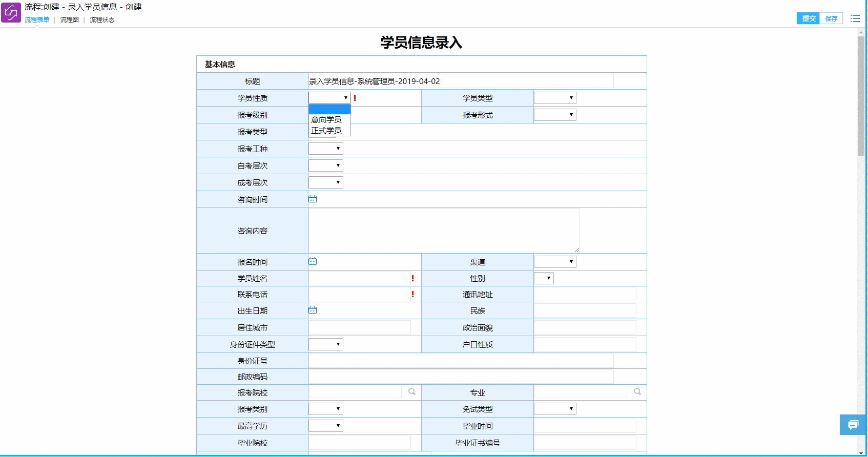
Task: Click the purple workflow logo icon
Action: [11, 12]
